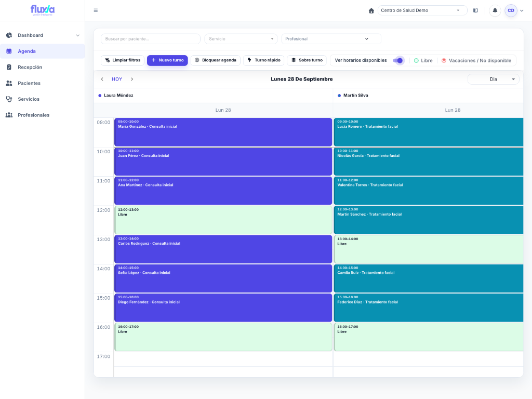Click the Recepción clipboard icon
This screenshot has height=399, width=532.
pyautogui.click(x=9, y=67)
